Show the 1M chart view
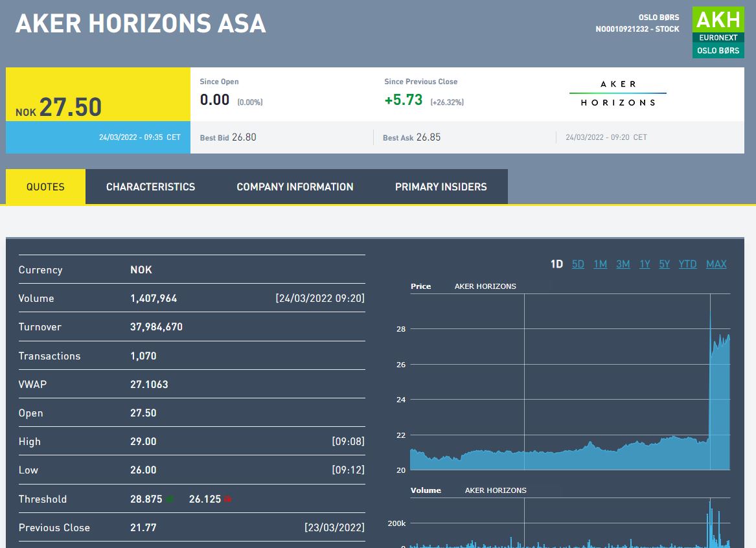The width and height of the screenshot is (756, 548). coord(600,264)
